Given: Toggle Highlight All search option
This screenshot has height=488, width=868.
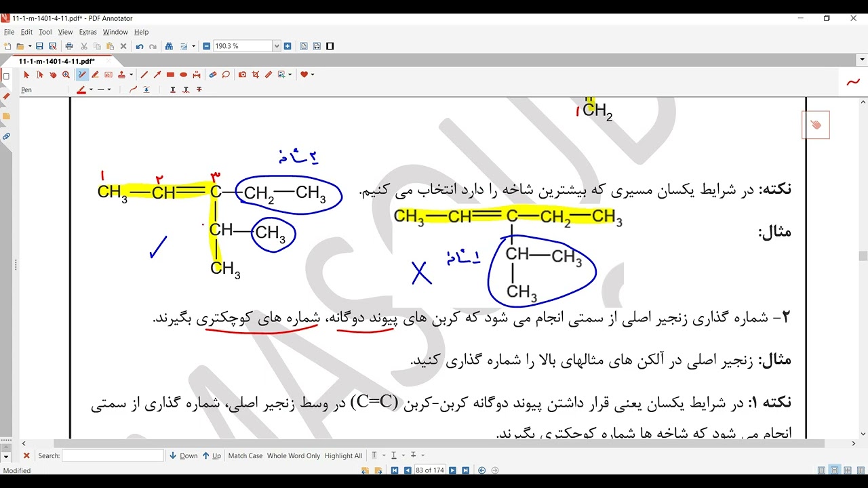Looking at the screenshot, I should click(x=343, y=455).
